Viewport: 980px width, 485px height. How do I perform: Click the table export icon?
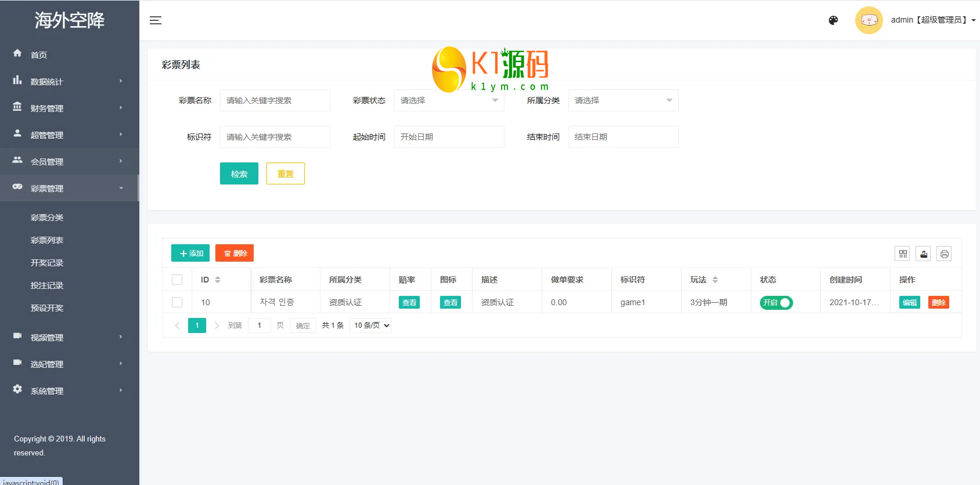tap(924, 254)
